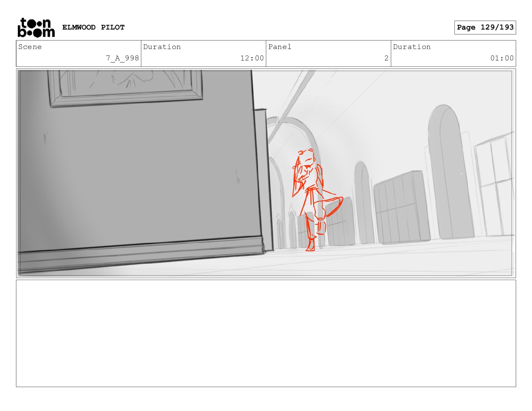This screenshot has width=532, height=411.
Task: Click panel duration value 01:00
Action: point(502,58)
